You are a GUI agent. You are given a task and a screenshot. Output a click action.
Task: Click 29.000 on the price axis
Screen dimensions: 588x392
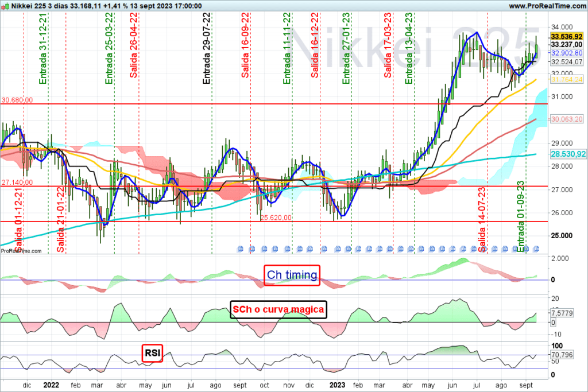[562, 143]
